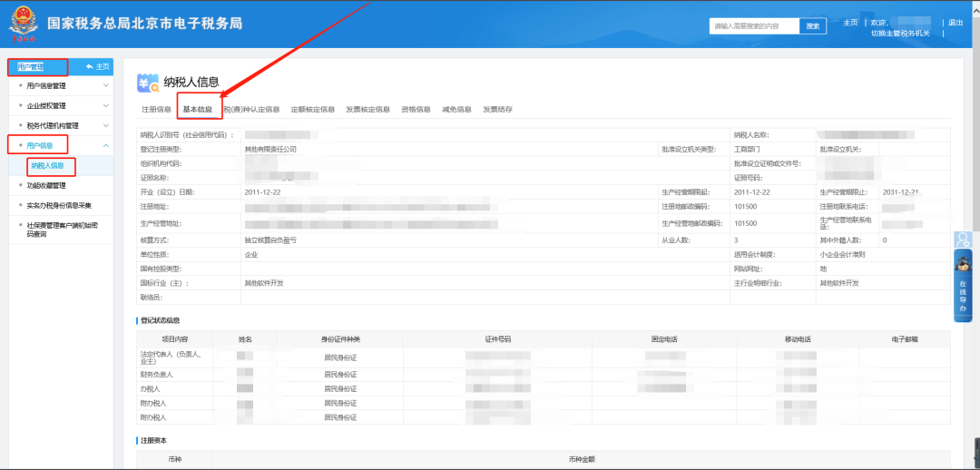This screenshot has height=470, width=980.
Task: Click the 注册地邮政编码 value 101500
Action: click(x=746, y=206)
